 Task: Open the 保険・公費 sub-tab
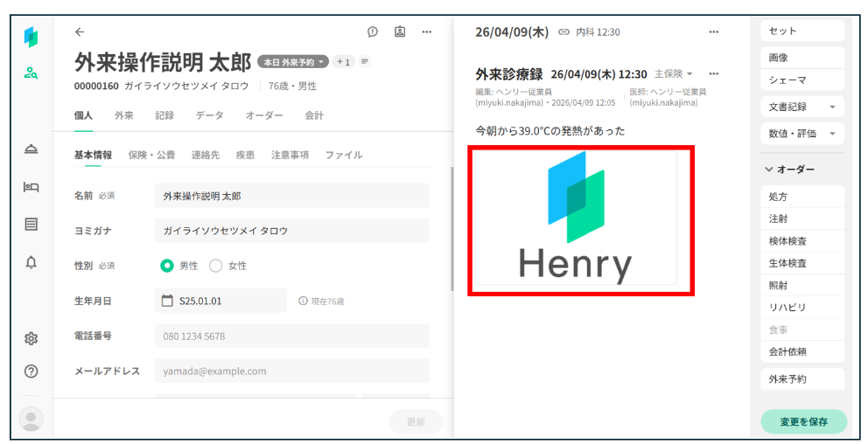tap(151, 155)
